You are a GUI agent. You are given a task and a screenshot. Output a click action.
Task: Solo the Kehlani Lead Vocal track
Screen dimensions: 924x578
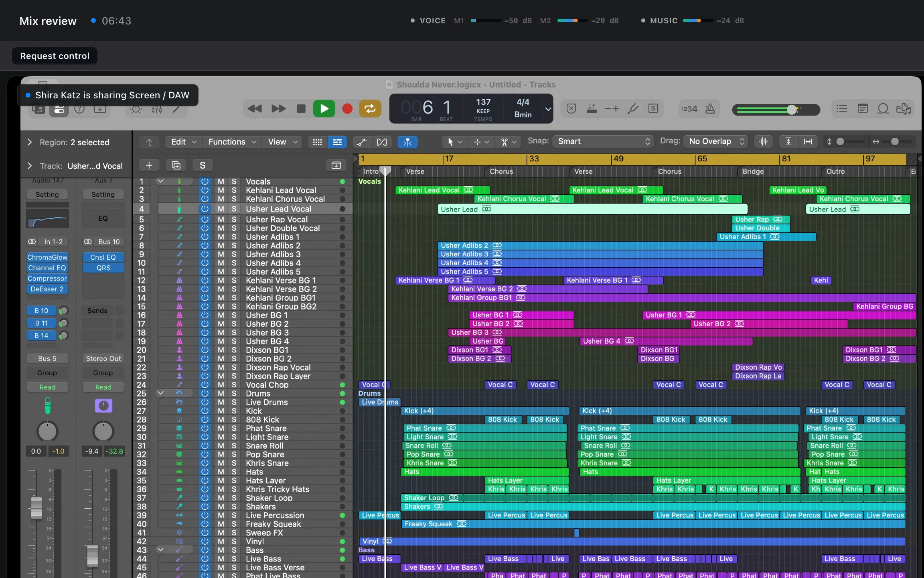point(234,190)
